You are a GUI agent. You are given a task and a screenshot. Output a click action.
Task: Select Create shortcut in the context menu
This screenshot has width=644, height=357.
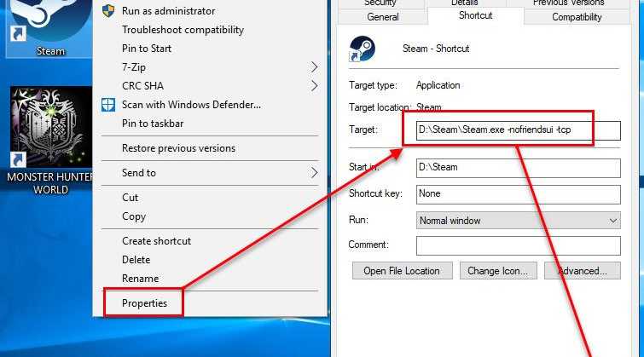(156, 241)
